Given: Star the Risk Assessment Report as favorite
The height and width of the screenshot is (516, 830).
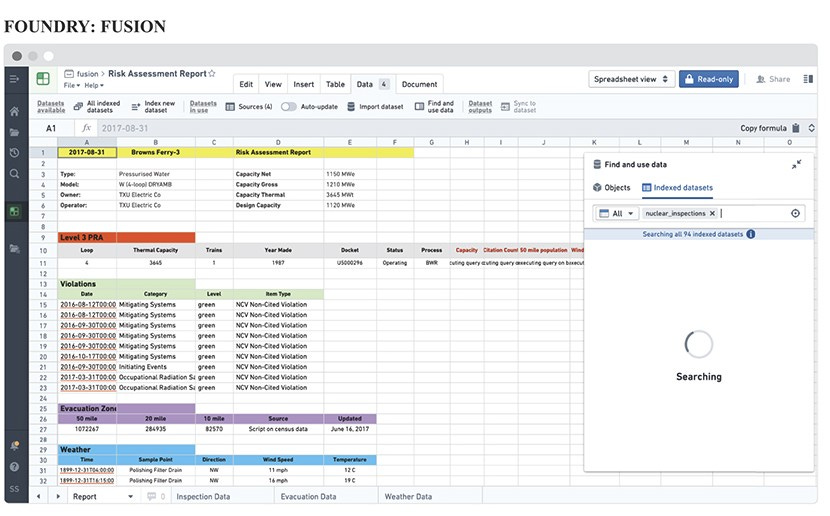Looking at the screenshot, I should (x=212, y=74).
